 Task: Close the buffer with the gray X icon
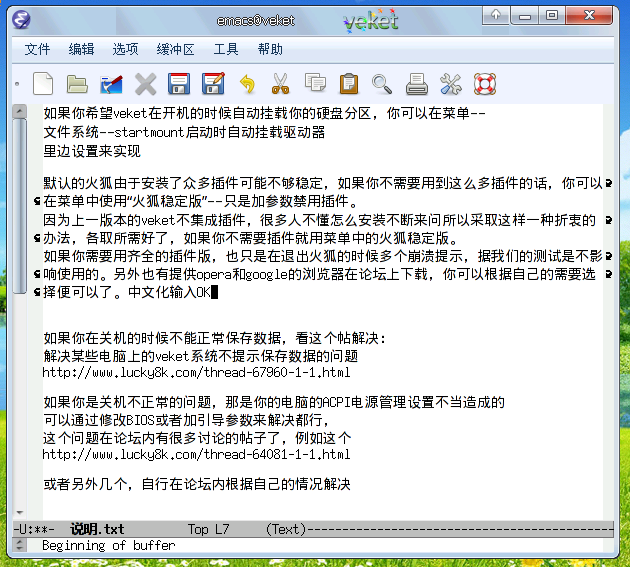point(145,84)
